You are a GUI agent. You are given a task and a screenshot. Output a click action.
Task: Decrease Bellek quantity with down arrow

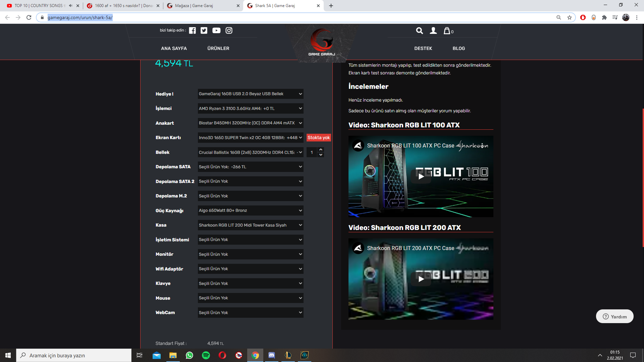[x=321, y=155]
